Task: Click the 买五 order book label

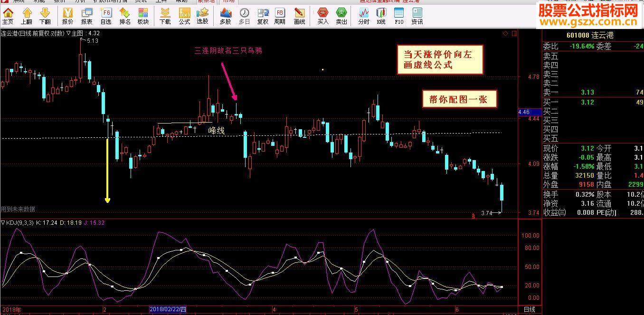Action: [551, 139]
